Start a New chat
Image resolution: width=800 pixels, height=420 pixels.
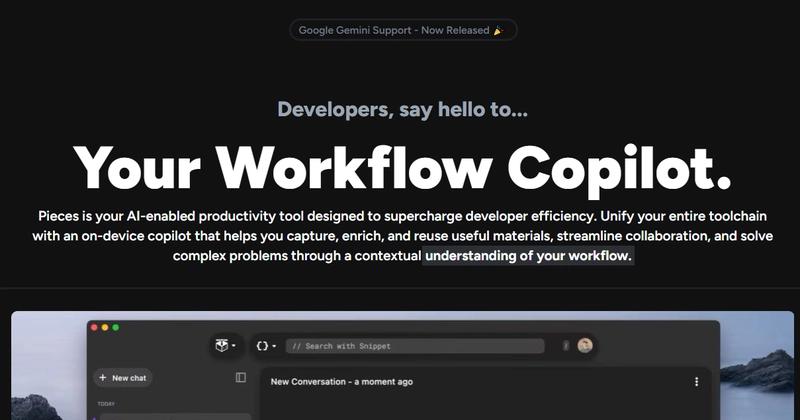click(x=123, y=378)
